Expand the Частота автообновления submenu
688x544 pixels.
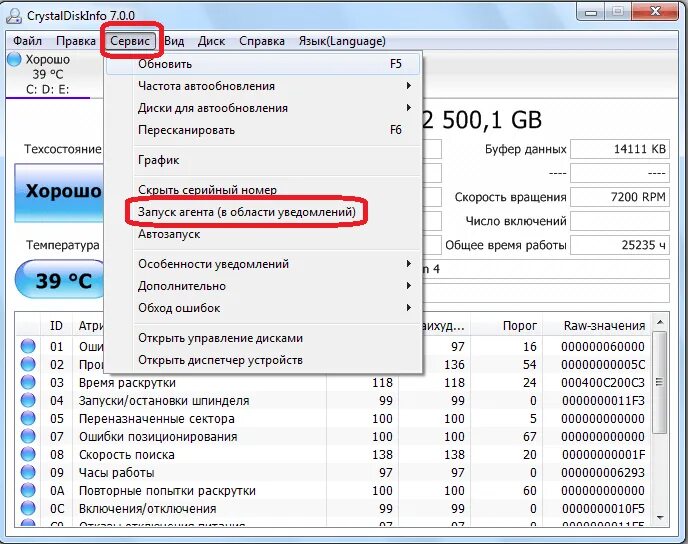tap(263, 86)
